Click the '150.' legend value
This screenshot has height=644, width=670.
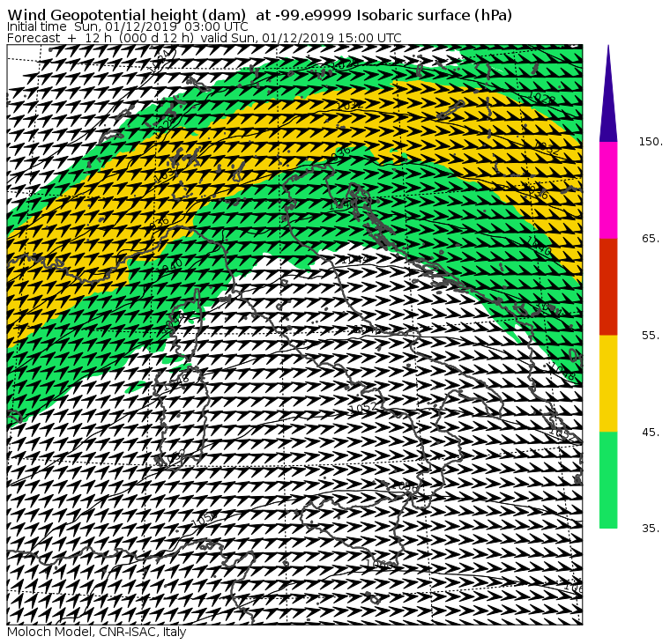point(651,141)
